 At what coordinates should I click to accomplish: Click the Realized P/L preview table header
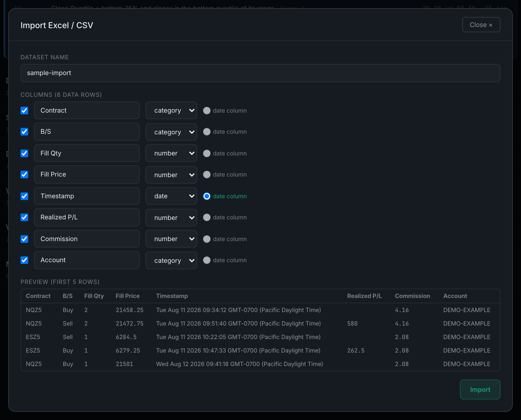coord(364,296)
